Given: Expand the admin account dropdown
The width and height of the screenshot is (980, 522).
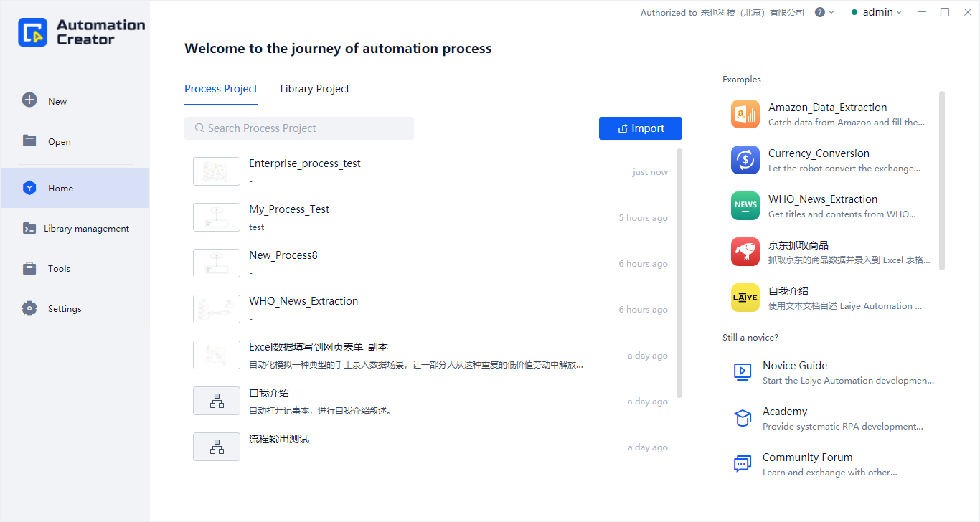Looking at the screenshot, I should point(876,11).
